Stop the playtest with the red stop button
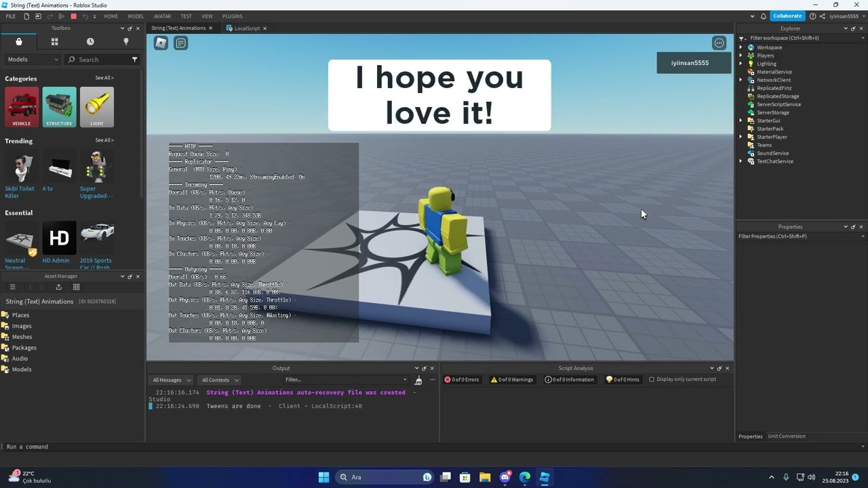Viewport: 868px width, 488px height. click(73, 16)
